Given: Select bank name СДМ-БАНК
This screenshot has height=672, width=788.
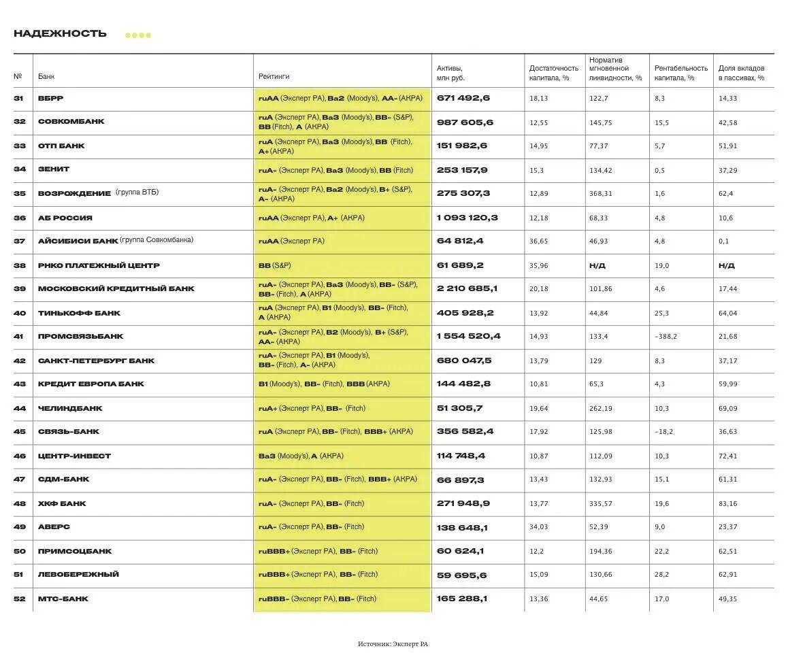Looking at the screenshot, I should tap(64, 480).
